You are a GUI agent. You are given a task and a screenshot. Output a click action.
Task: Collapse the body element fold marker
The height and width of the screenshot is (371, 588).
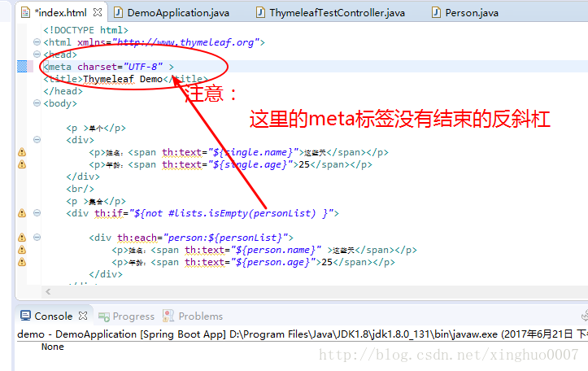tap(37, 103)
